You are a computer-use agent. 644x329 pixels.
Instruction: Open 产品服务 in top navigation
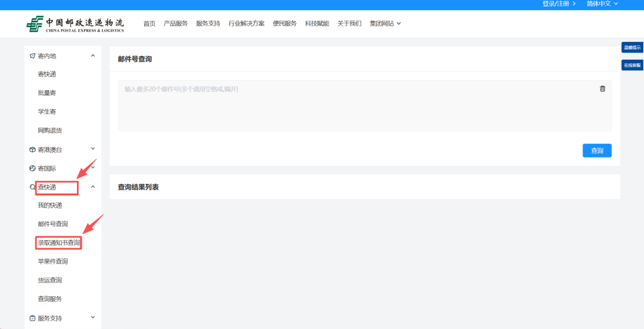176,23
